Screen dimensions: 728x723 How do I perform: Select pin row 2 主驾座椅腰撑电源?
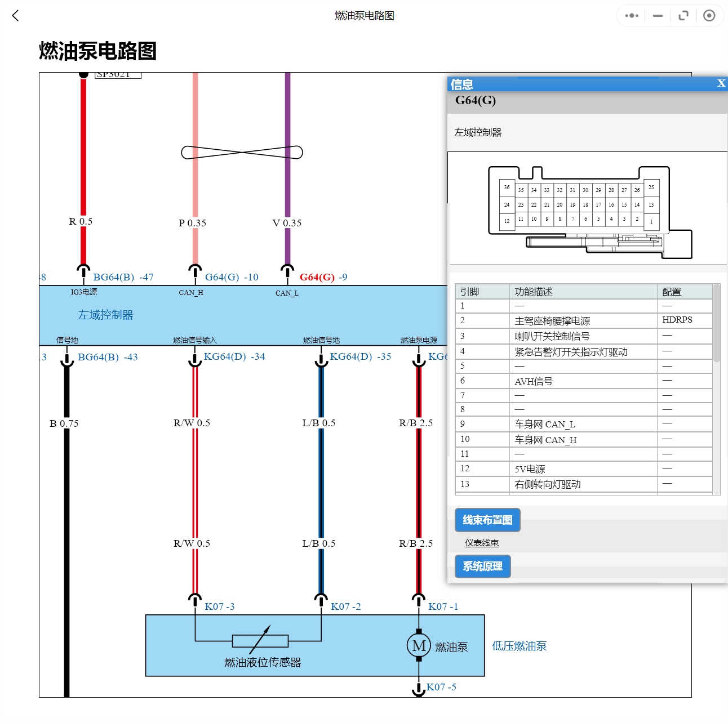point(552,320)
